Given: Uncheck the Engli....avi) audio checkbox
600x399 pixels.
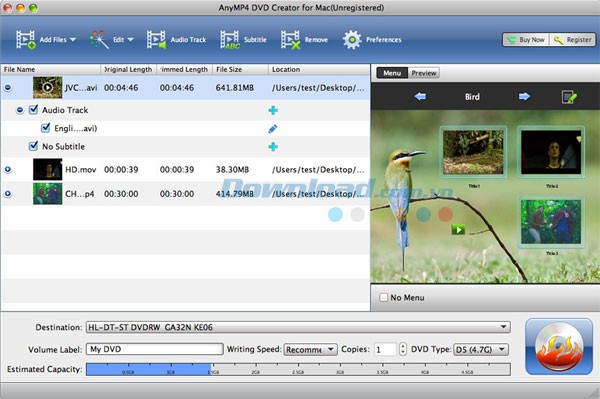Looking at the screenshot, I should coord(46,127).
